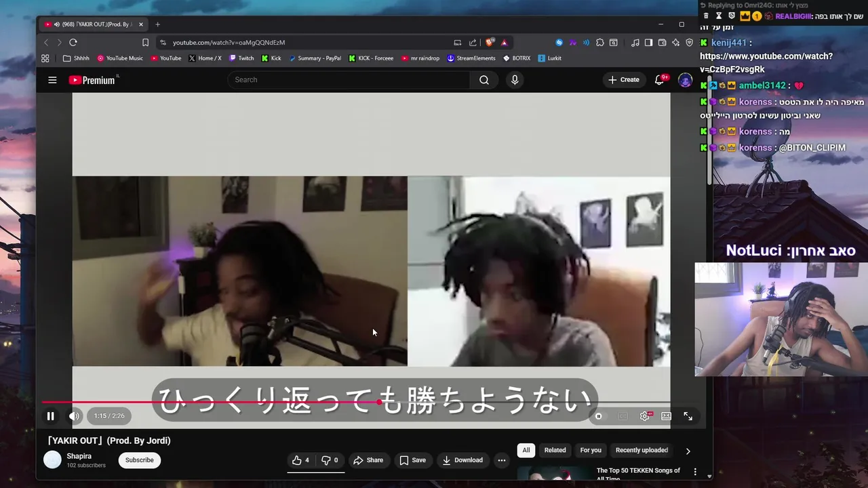
Task: Open the three-dot more actions menu
Action: coord(502,460)
